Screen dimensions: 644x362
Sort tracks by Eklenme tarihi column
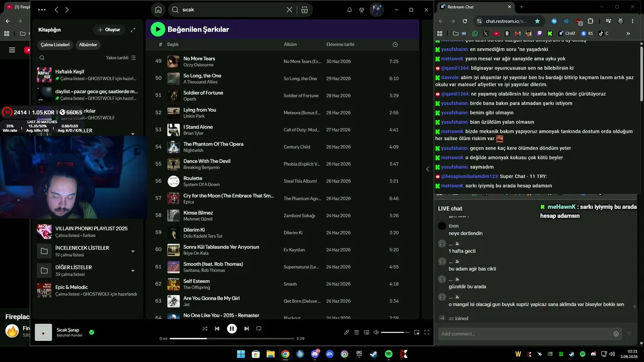340,44
